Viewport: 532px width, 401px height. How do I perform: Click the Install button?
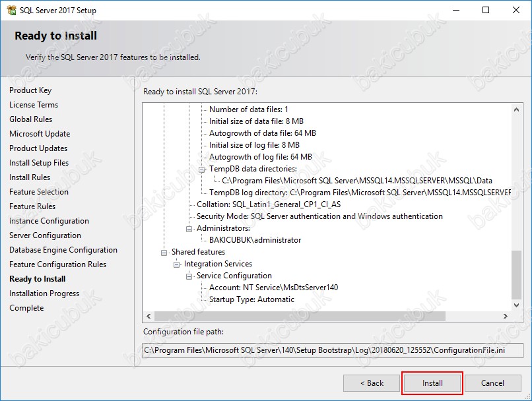[432, 383]
